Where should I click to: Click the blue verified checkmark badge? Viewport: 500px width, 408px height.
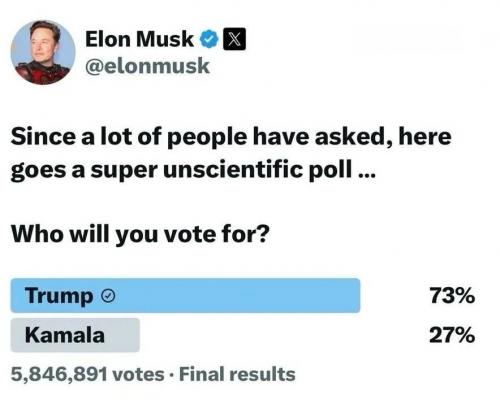point(209,39)
